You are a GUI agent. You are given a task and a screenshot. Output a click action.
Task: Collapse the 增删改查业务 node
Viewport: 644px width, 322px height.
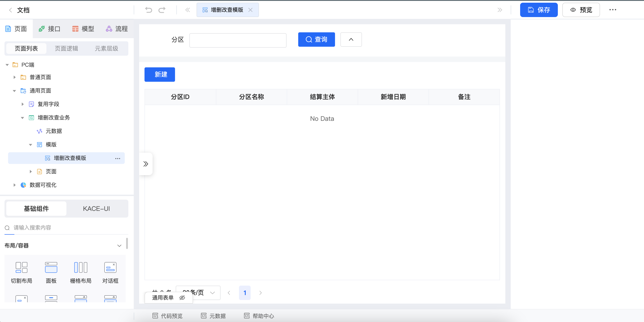(22, 118)
